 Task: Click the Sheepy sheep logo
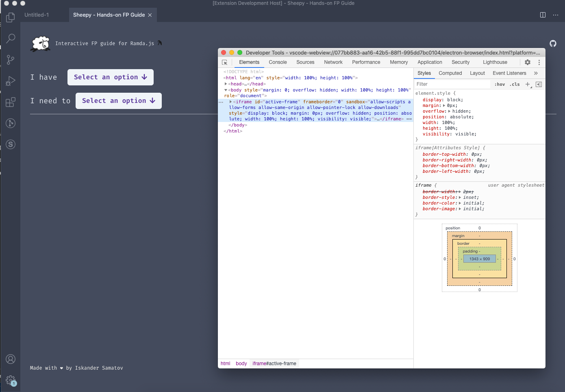point(41,44)
